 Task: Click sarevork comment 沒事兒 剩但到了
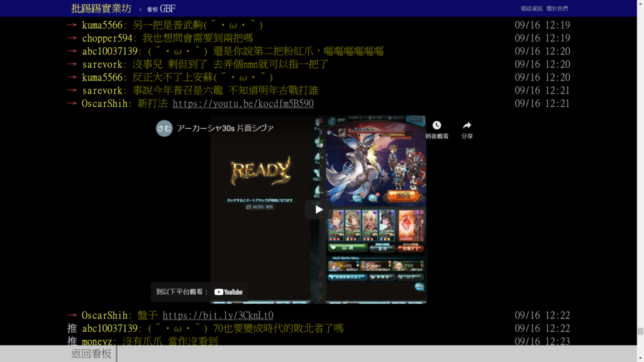tap(230, 64)
